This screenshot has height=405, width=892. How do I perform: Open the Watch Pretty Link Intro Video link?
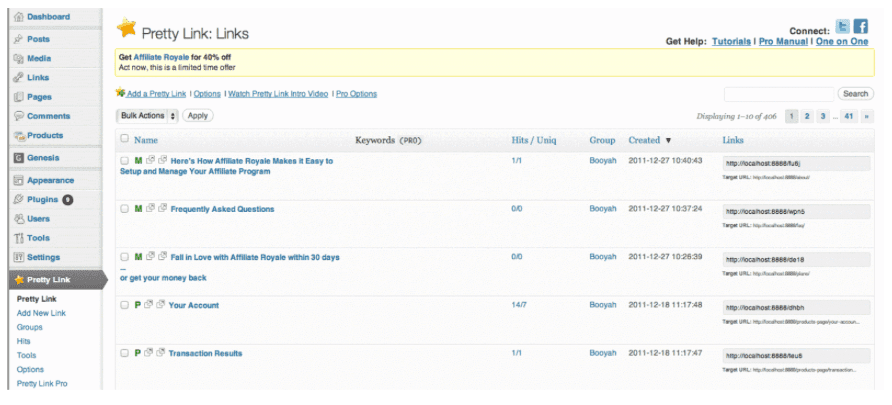(x=277, y=94)
